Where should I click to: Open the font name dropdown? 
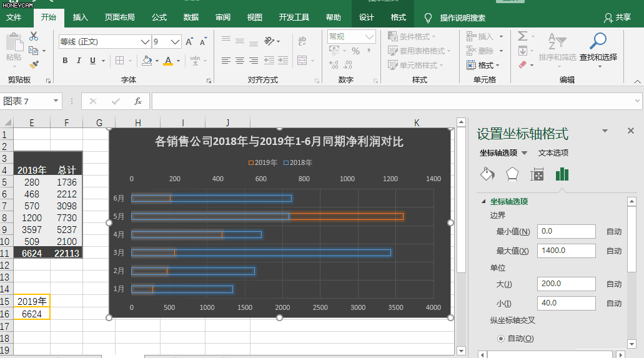145,41
